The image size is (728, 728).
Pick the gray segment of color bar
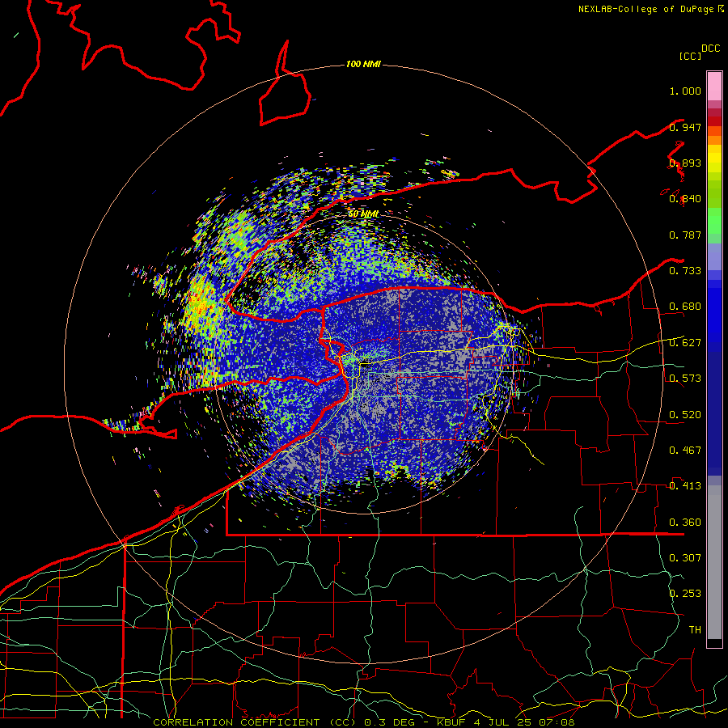[714, 562]
